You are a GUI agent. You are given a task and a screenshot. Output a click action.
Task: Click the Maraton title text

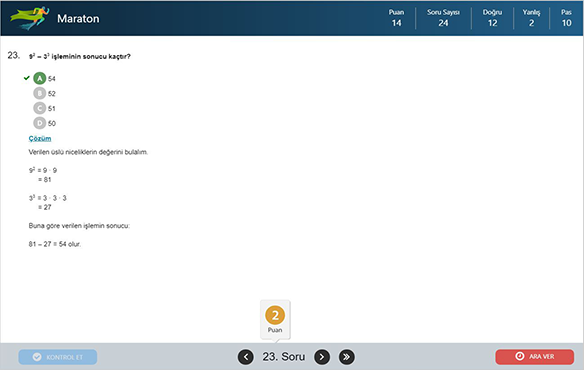tap(78, 19)
